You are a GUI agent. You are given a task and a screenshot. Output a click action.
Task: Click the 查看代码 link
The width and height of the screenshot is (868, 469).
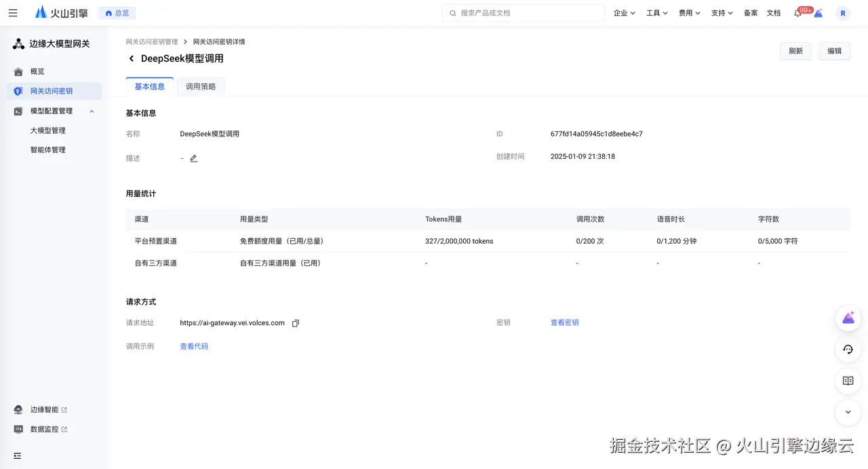194,346
